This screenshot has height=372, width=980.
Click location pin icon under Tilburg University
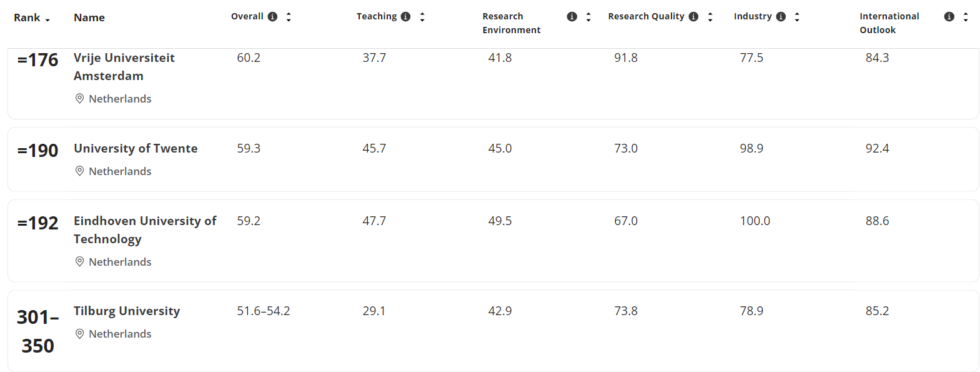[79, 334]
